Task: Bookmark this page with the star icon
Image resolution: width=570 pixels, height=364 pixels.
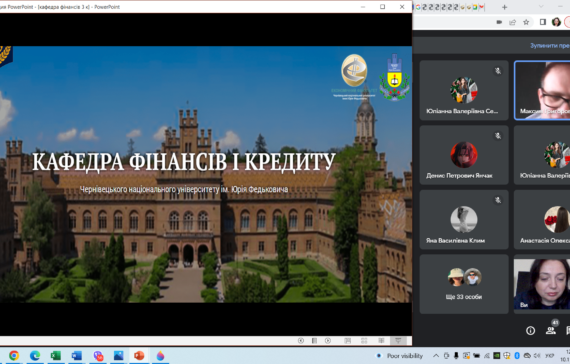Action: [x=526, y=22]
